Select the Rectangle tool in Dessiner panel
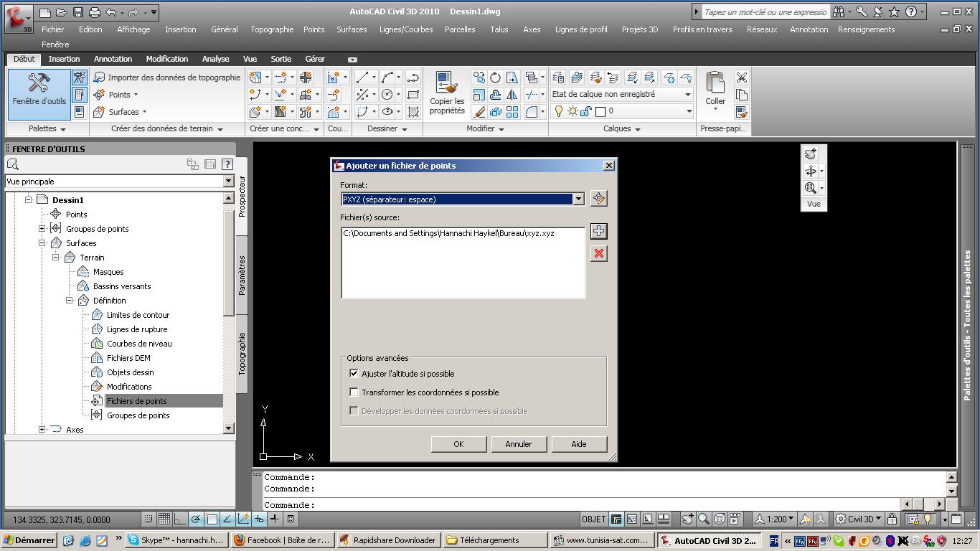 tap(413, 94)
